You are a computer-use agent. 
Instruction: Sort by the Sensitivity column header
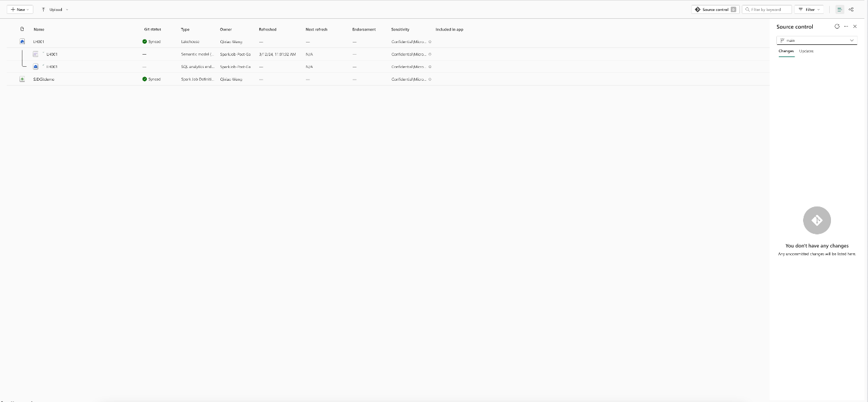pyautogui.click(x=400, y=29)
